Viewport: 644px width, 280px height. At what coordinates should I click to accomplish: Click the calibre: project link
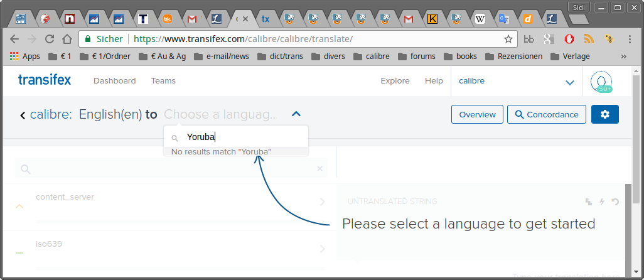pyautogui.click(x=51, y=114)
